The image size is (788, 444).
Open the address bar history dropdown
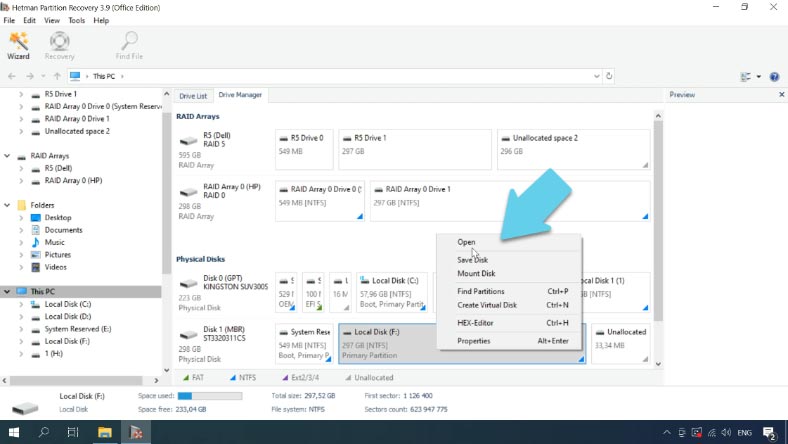click(x=597, y=76)
